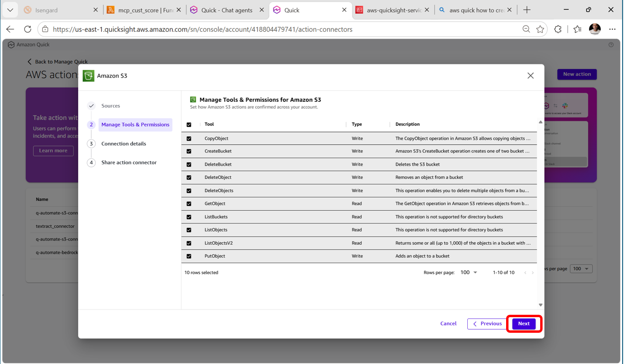
Task: Click Learn more in purple banner
Action: (x=53, y=151)
